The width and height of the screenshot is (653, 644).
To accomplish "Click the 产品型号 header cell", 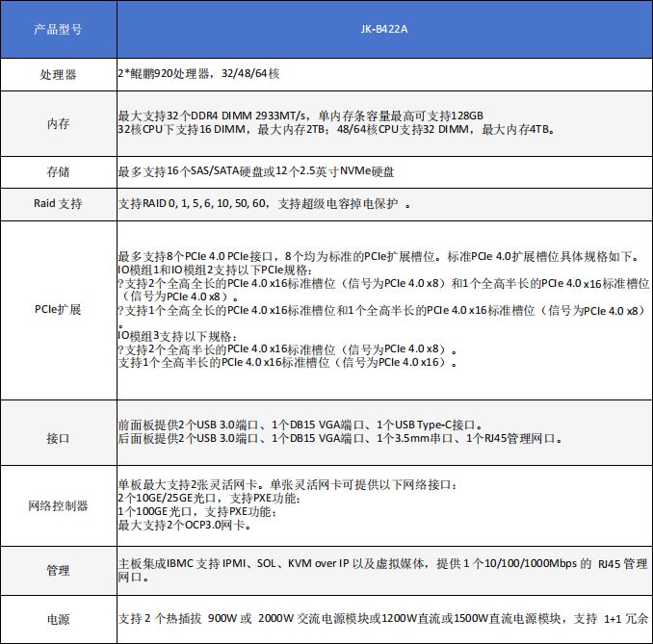I will tap(58, 30).
